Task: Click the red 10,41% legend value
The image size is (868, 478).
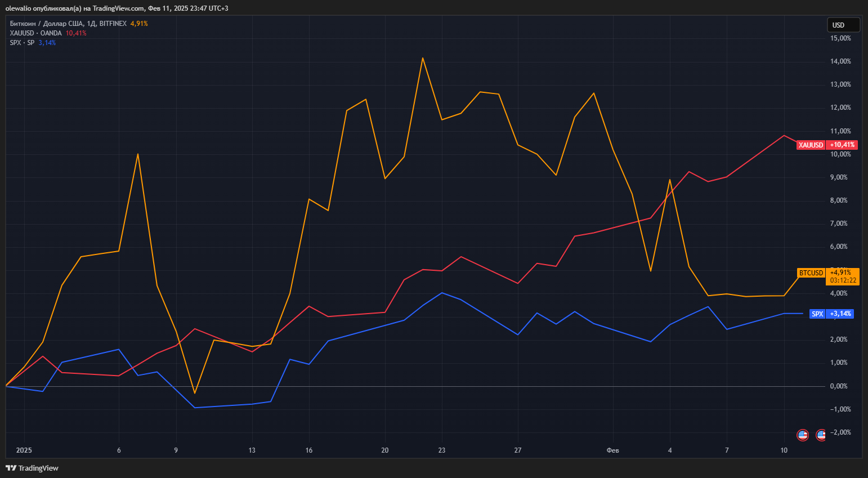Action: (x=76, y=33)
